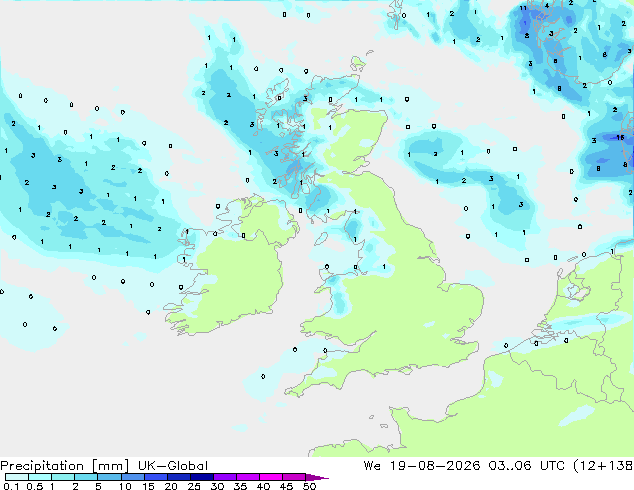Click the '15' map value near right edge
The height and width of the screenshot is (490, 634).
[620, 137]
